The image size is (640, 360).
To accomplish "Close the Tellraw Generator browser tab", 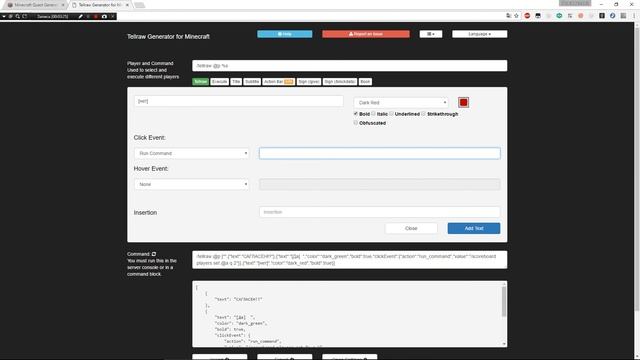I will click(x=127, y=5).
